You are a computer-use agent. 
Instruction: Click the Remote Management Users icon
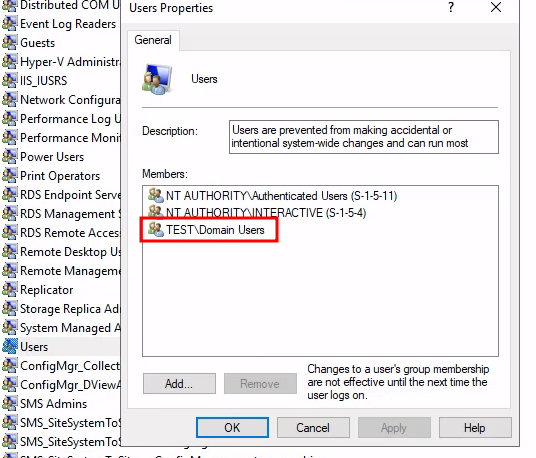(x=9, y=270)
